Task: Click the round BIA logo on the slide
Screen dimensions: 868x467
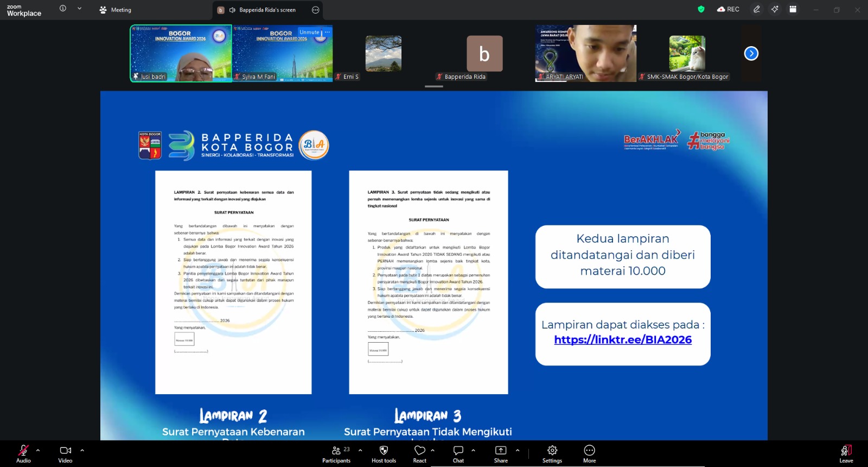Action: (x=314, y=145)
